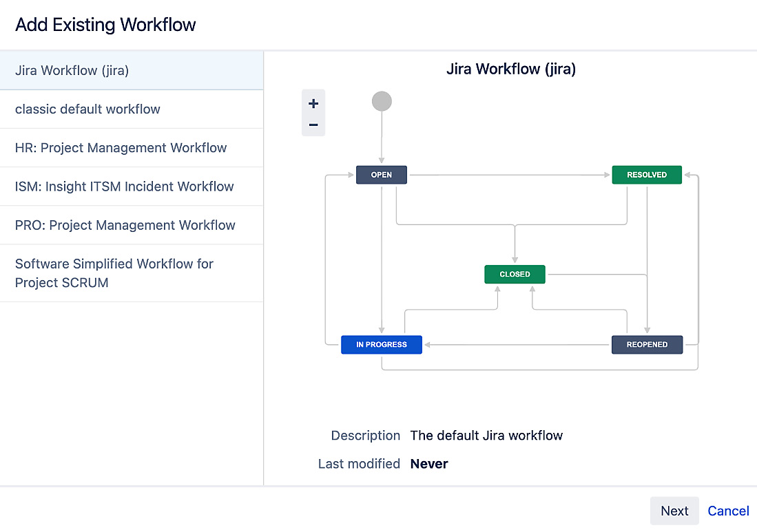Screen dimensions: 757x532
Task: Open Software Simplified Workflow for Project SCRUM
Action: click(x=114, y=273)
